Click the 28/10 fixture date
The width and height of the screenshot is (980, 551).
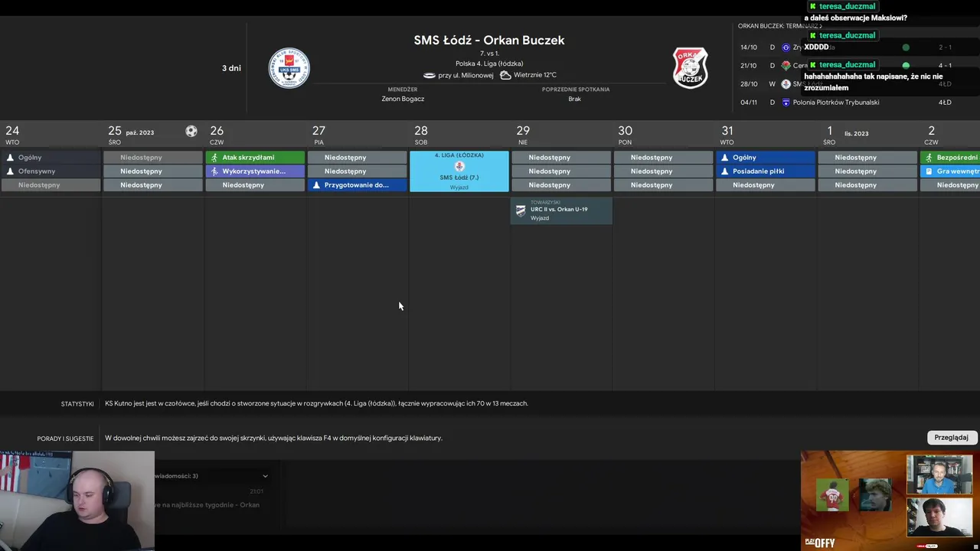point(749,84)
